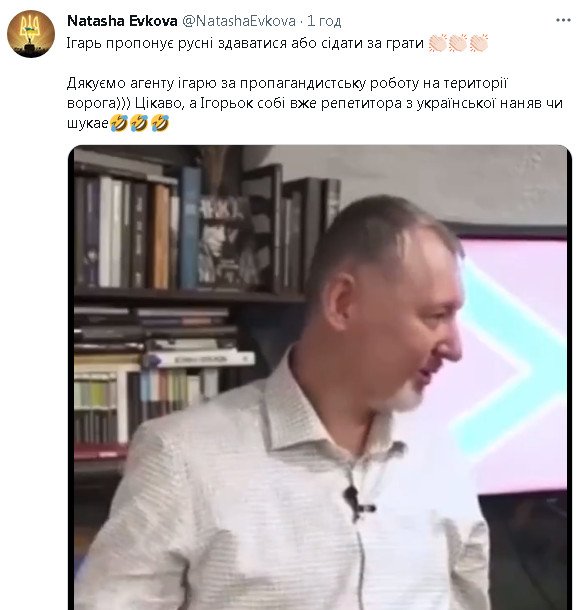Viewport: 586px width, 610px height.
Task: Open the Natasha Evkova display name link
Action: point(122,21)
